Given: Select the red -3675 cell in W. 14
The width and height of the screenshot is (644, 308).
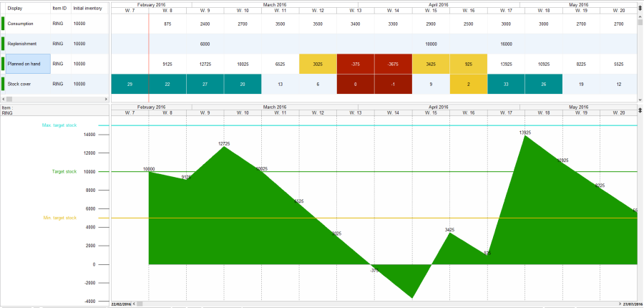Looking at the screenshot, I should pos(392,64).
